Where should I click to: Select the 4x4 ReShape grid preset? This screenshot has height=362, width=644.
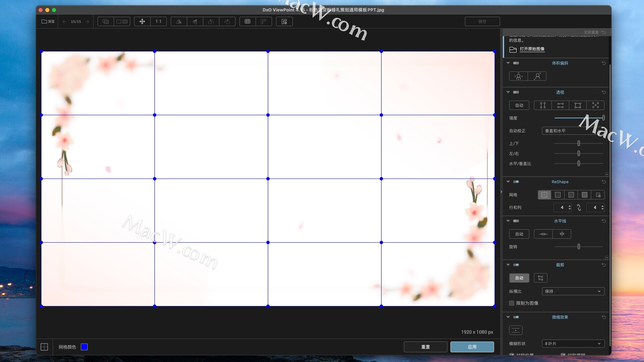point(571,195)
